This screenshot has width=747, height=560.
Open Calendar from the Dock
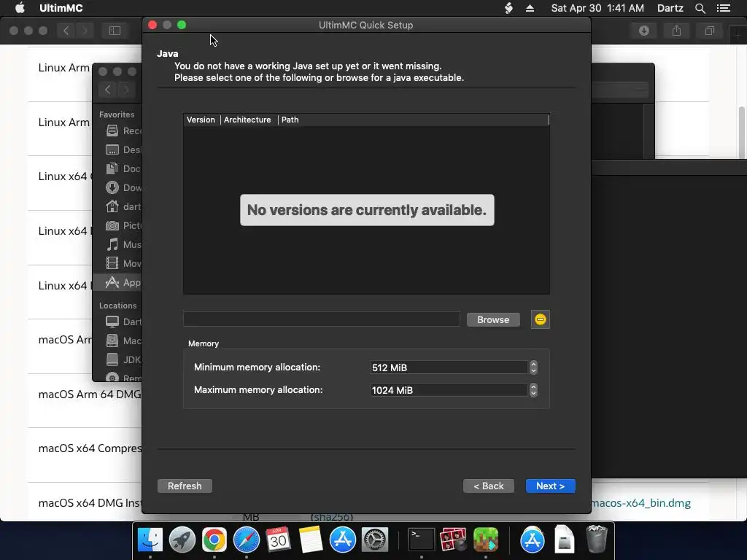(x=278, y=540)
